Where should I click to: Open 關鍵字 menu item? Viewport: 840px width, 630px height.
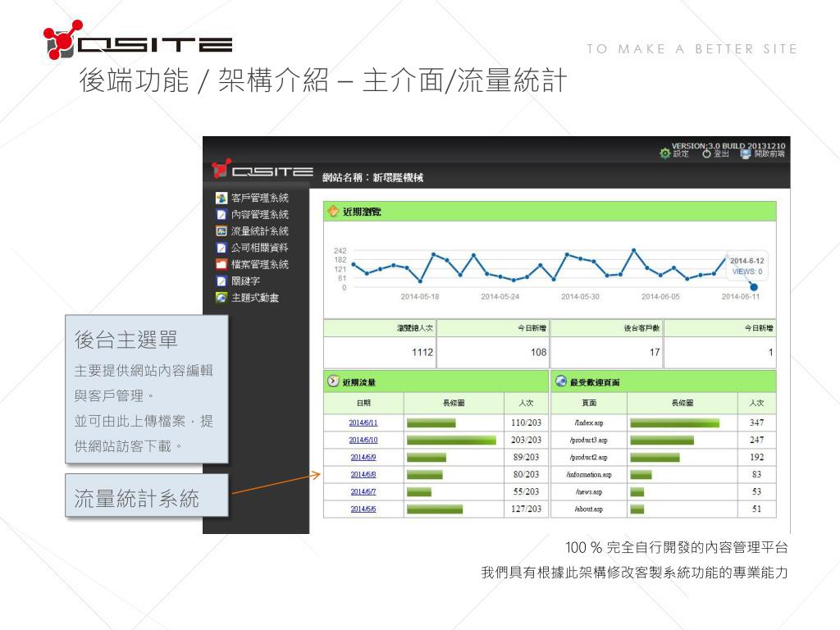tap(246, 281)
